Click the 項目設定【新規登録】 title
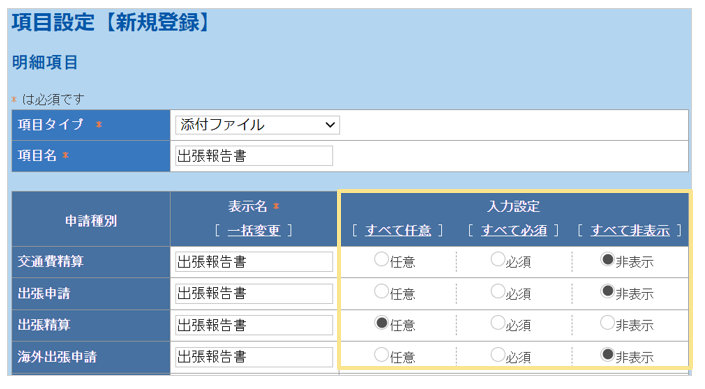The image size is (705, 389). click(x=111, y=22)
